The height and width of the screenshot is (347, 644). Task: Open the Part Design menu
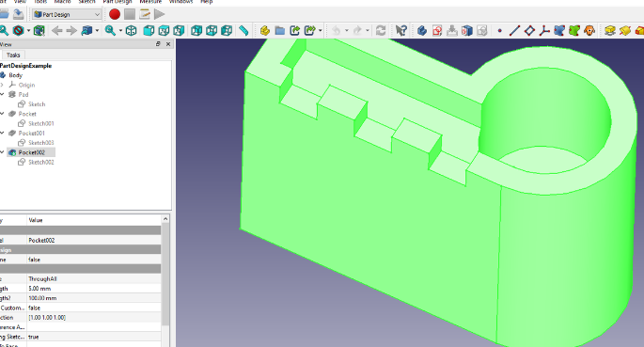point(118,2)
